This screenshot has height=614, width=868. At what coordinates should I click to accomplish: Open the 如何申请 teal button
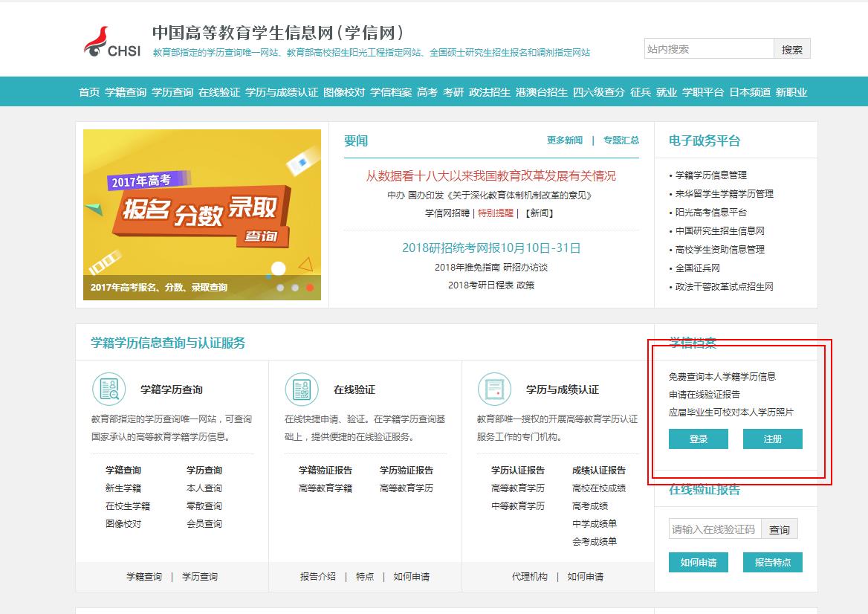698,563
